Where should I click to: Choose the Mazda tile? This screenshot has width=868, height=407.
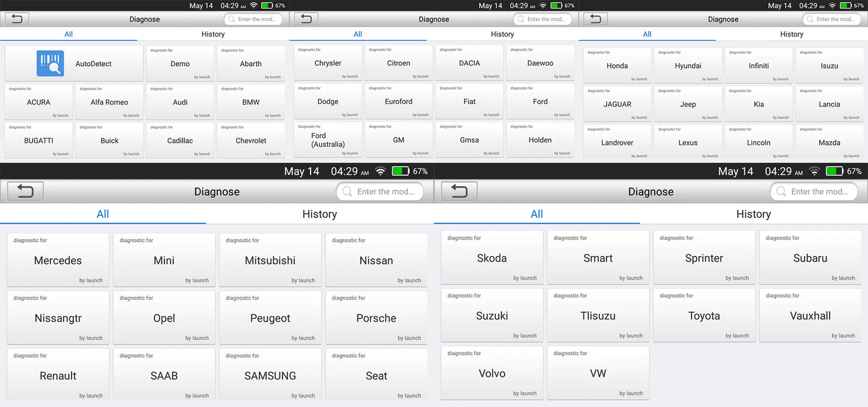[830, 142]
